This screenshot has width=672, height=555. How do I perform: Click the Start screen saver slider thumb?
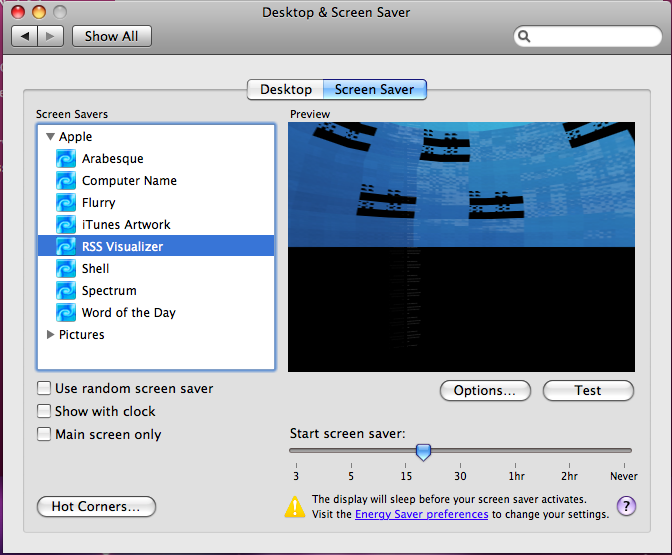[x=423, y=452]
